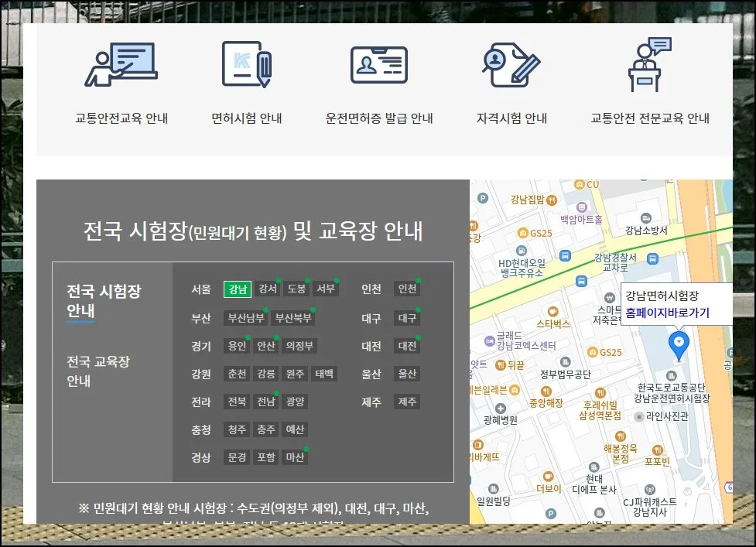Image resolution: width=756 pixels, height=547 pixels.
Task: Click the 스타벅스 marker on the map
Action: pos(552,310)
